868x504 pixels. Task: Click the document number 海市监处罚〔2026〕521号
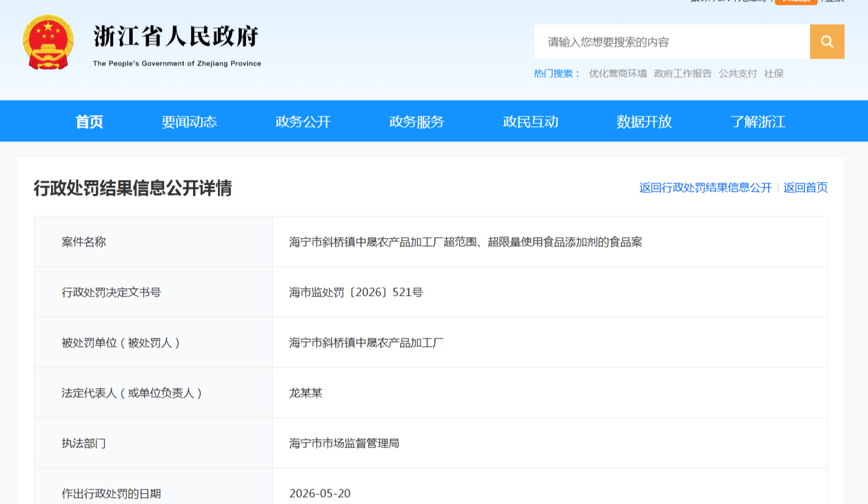coord(356,292)
